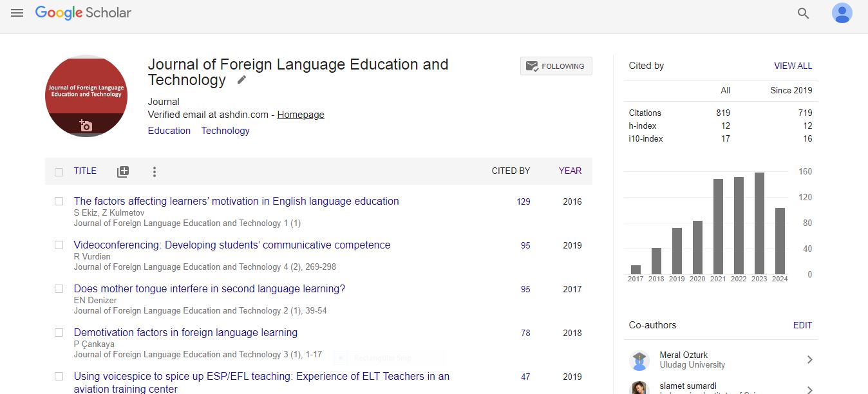Click the FOLLOWING button

coord(556,66)
